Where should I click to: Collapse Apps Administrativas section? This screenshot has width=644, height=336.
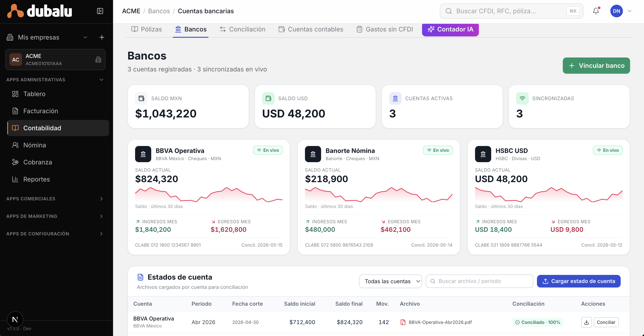(101, 80)
